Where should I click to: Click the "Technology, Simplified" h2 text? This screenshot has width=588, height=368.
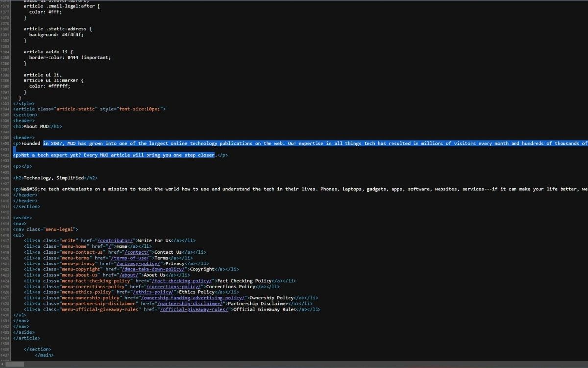click(x=54, y=178)
